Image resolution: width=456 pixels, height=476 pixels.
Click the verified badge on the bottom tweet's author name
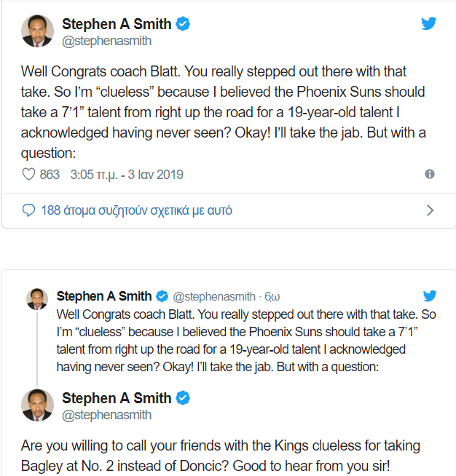click(184, 398)
